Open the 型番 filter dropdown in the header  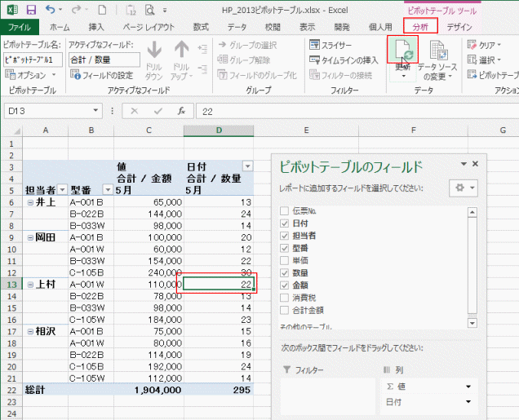107,189
